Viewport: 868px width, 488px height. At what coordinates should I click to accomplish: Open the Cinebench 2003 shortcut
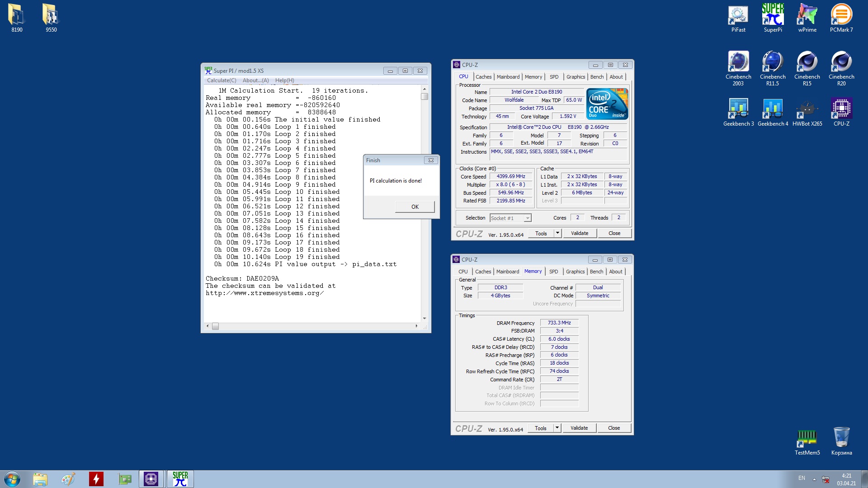[x=738, y=68]
